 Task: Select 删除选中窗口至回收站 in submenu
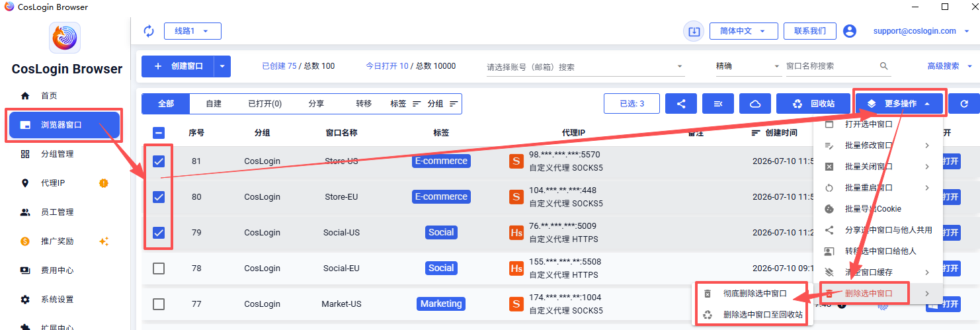(753, 315)
